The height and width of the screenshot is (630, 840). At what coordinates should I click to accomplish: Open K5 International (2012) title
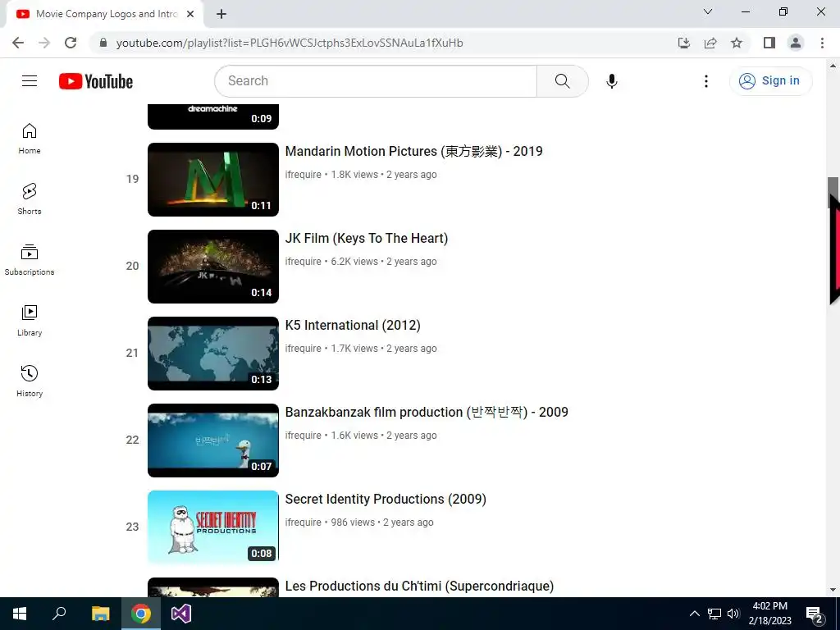click(x=353, y=325)
